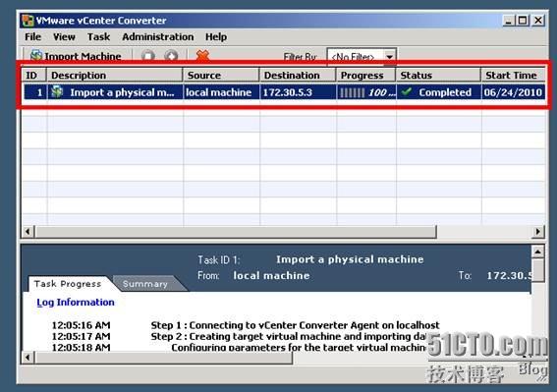Click the 12:05:18 AM log entry timestamp
Screen dimensions: 557x392
coord(81,347)
